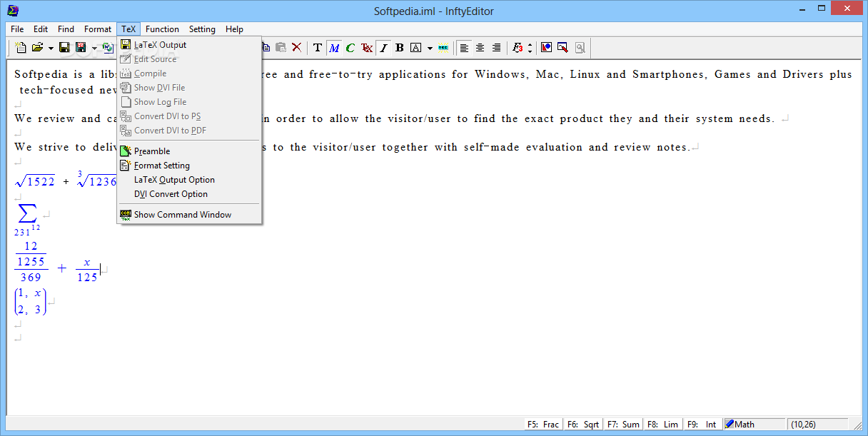Click the square root of 1522 expression
Image resolution: width=868 pixels, height=436 pixels.
click(35, 181)
